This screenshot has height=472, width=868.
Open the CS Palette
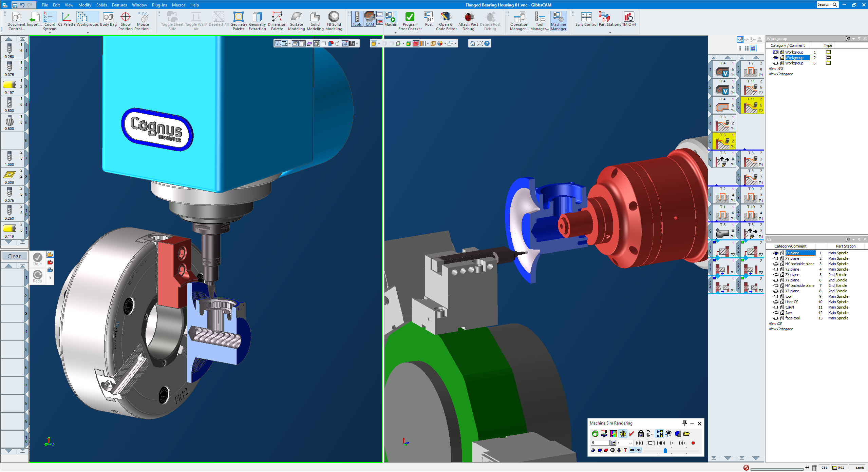[67, 19]
